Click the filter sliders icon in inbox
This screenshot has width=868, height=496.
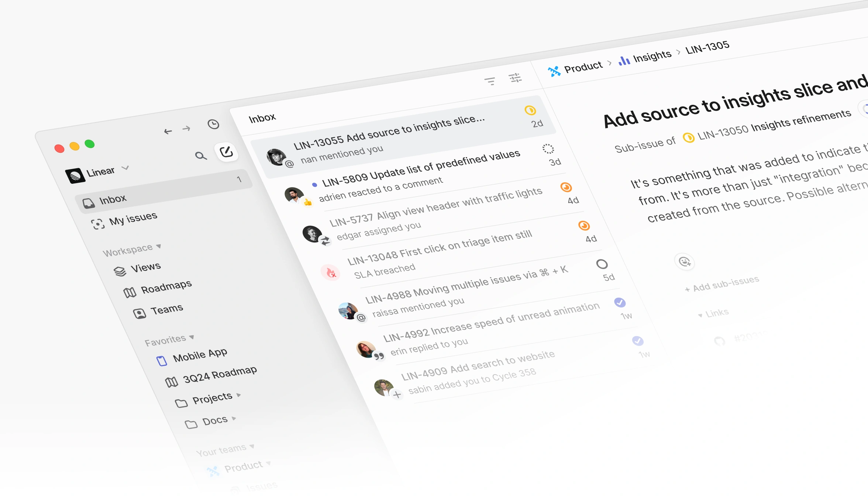click(x=516, y=79)
